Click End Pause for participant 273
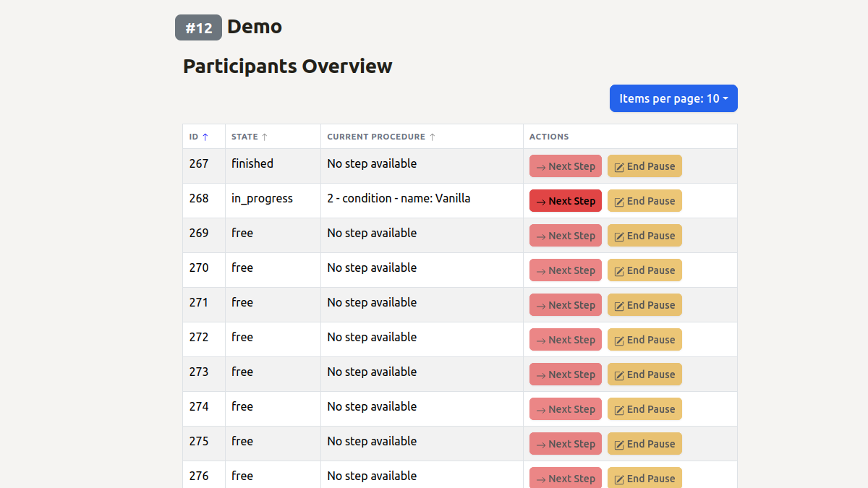 (644, 374)
